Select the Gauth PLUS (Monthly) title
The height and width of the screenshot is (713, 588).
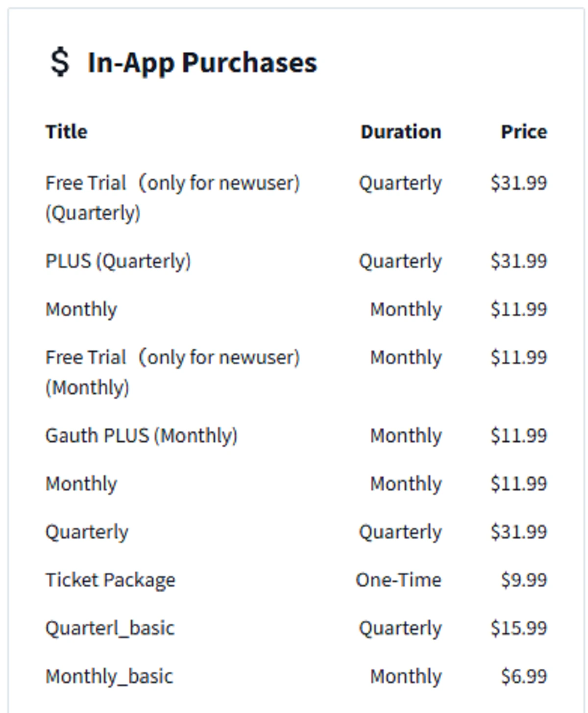(x=141, y=435)
